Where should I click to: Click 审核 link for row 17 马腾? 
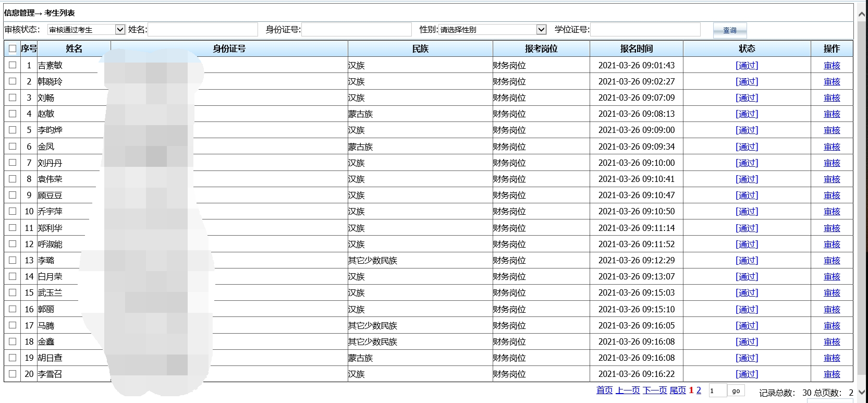(x=832, y=325)
